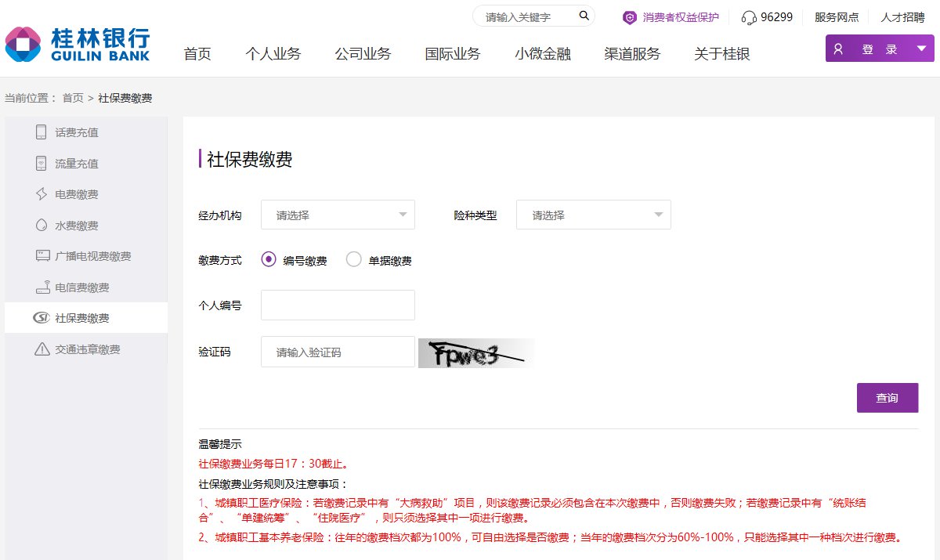
Task: Click the 96299 headset icon
Action: tap(749, 16)
